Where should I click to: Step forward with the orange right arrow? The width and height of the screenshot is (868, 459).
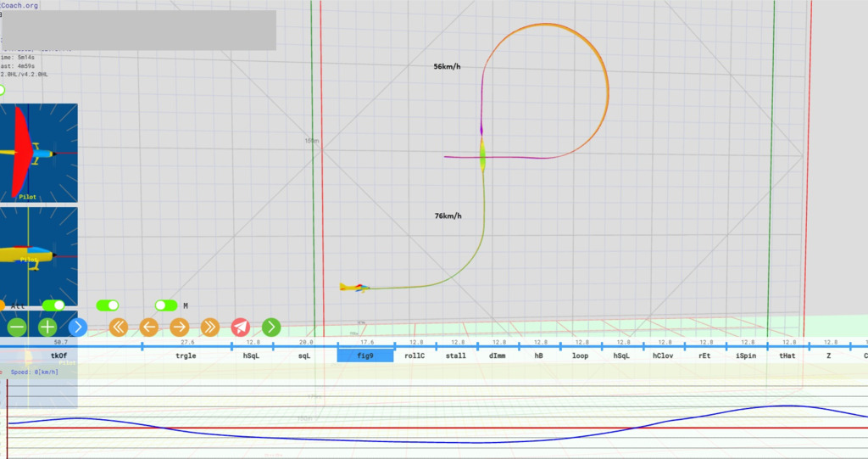[180, 327]
